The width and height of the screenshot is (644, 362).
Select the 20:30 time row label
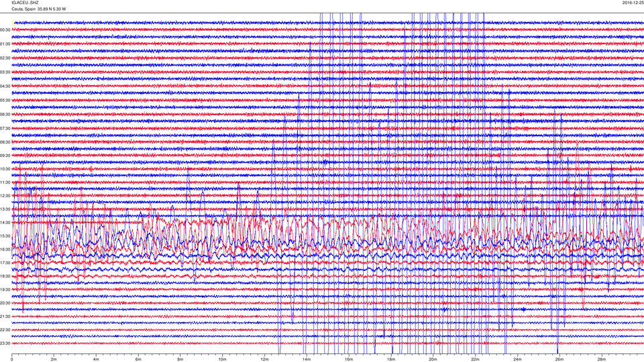(x=5, y=303)
